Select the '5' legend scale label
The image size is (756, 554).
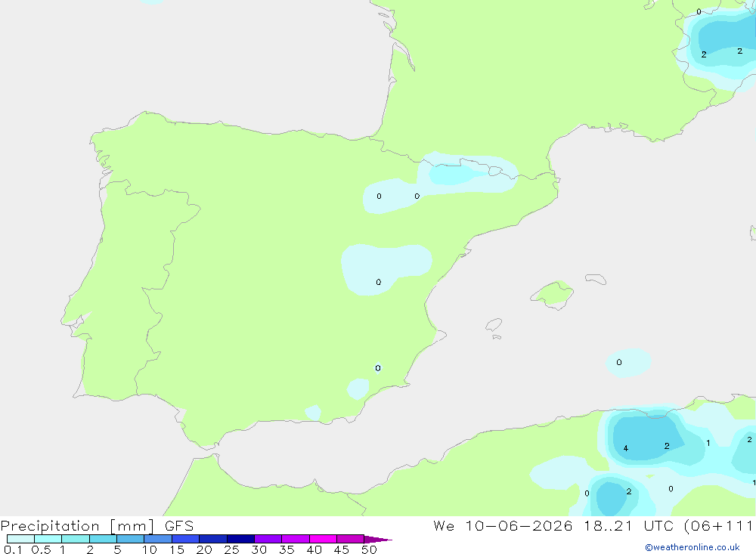point(117,549)
